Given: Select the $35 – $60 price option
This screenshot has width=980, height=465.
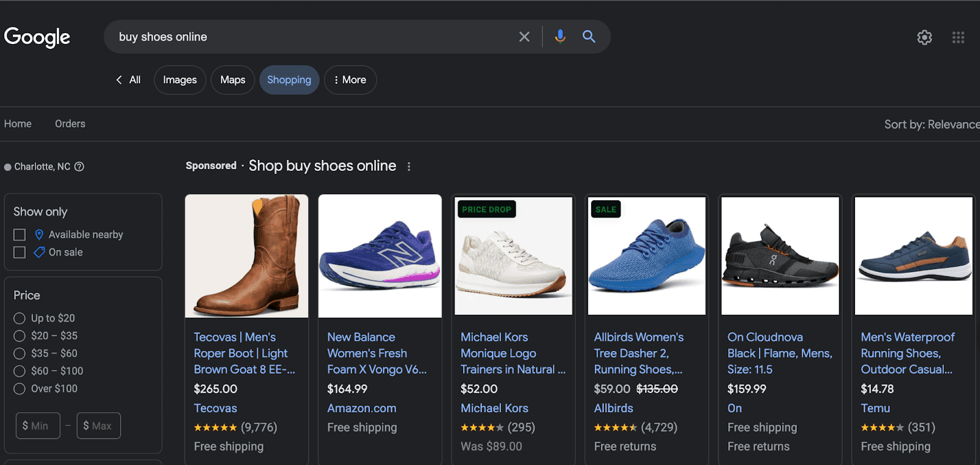Looking at the screenshot, I should click(20, 353).
